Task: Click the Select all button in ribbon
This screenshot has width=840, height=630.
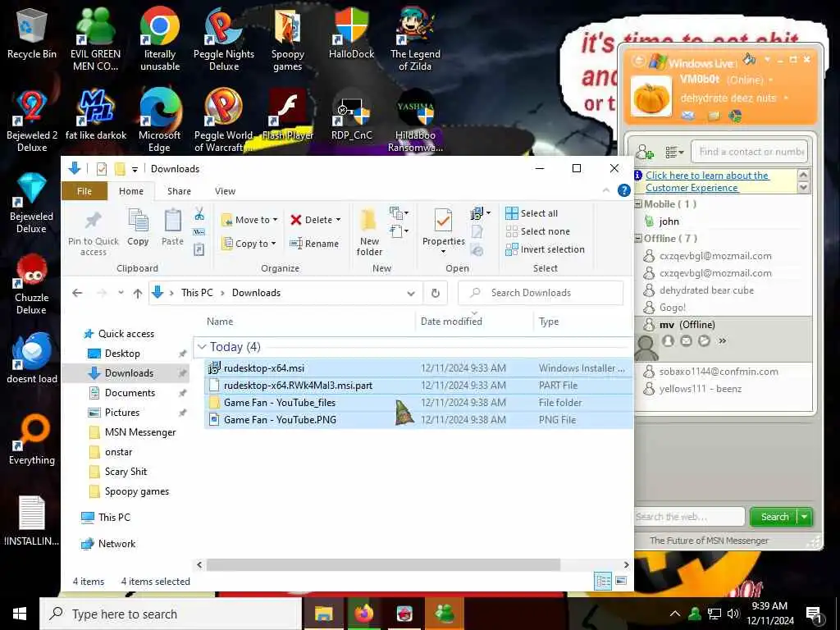Action: (x=532, y=213)
